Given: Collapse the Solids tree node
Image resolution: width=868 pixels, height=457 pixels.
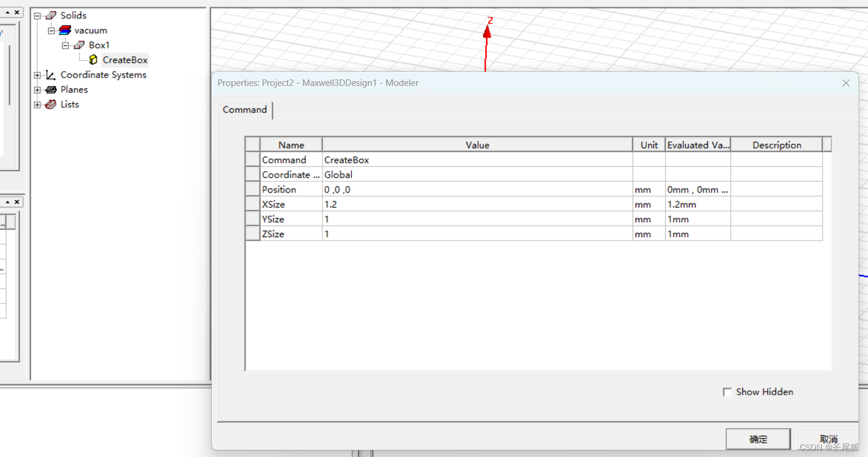Looking at the screenshot, I should (x=37, y=16).
